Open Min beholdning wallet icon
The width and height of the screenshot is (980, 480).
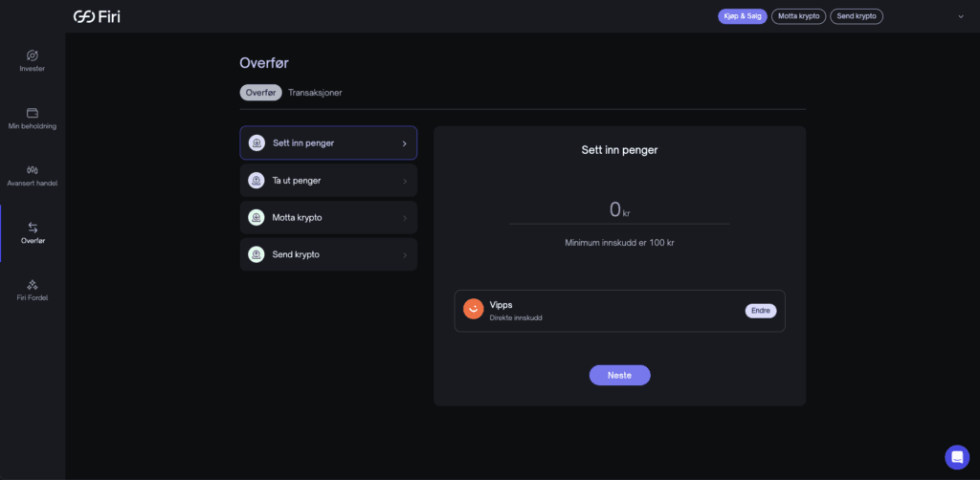(33, 113)
